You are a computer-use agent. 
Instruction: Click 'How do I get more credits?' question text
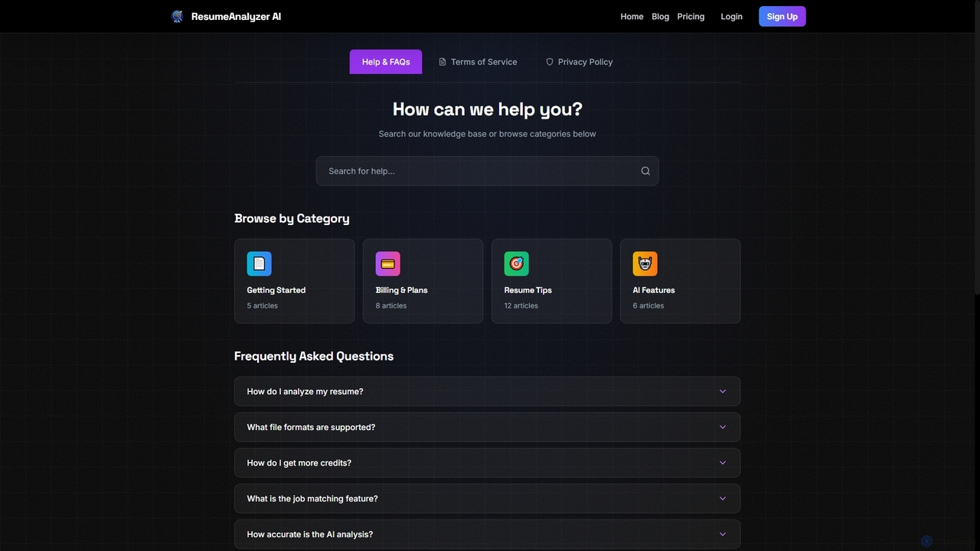pyautogui.click(x=299, y=463)
